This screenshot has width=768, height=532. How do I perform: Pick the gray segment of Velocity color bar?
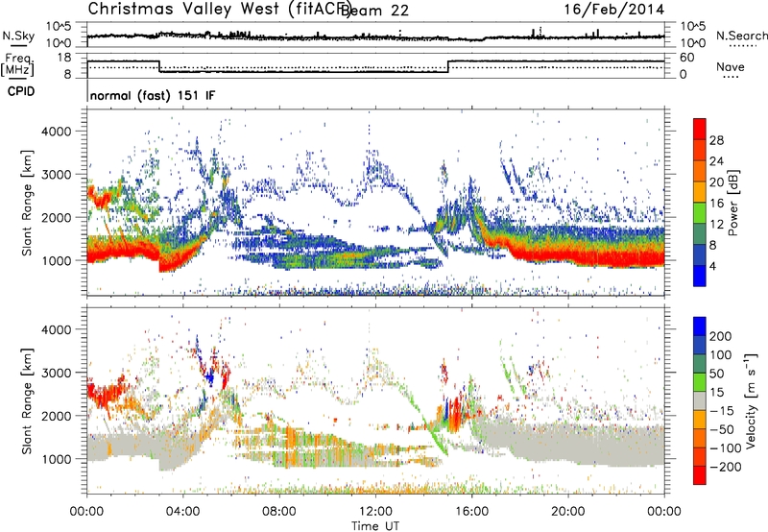pyautogui.click(x=700, y=401)
